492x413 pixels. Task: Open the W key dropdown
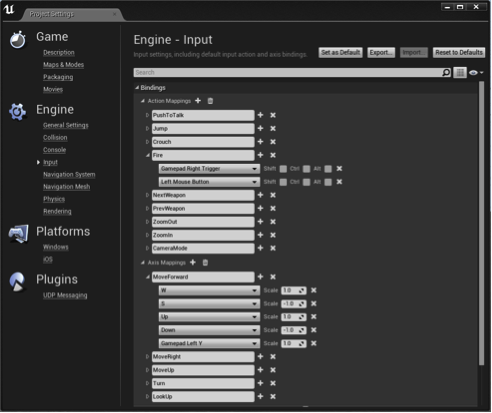pyautogui.click(x=209, y=290)
